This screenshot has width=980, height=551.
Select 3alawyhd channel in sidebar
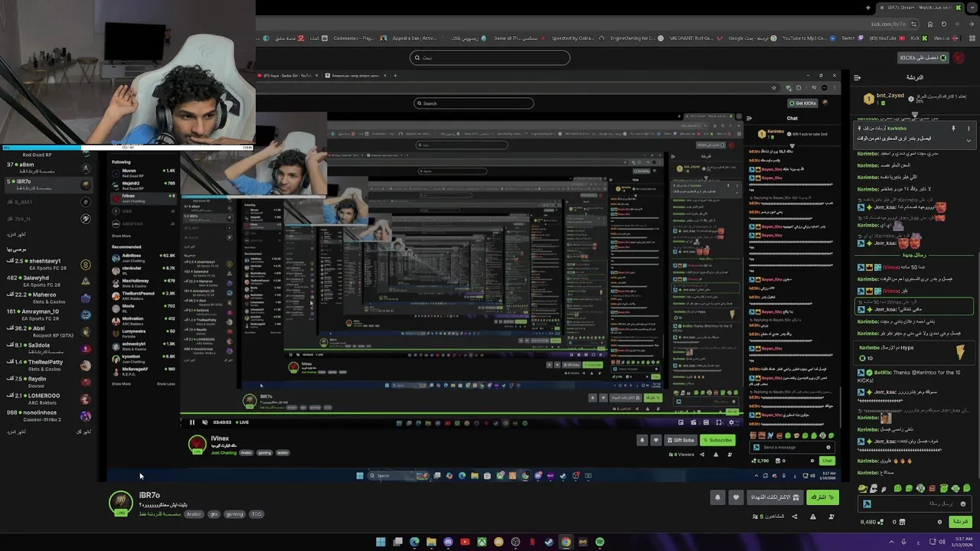click(x=49, y=281)
